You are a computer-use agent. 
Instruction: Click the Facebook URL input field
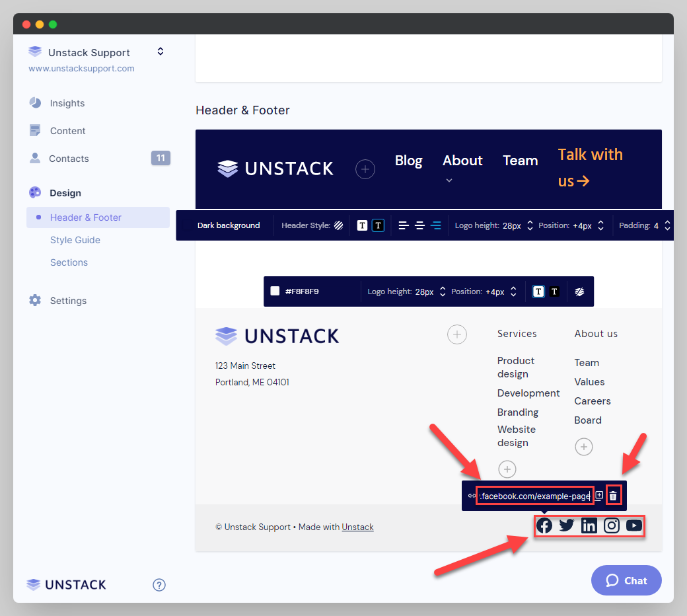pyautogui.click(x=534, y=496)
